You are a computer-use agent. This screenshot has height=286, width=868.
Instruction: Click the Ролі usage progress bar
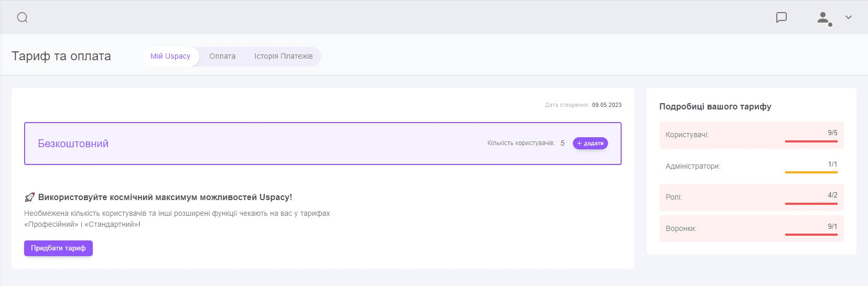click(811, 204)
